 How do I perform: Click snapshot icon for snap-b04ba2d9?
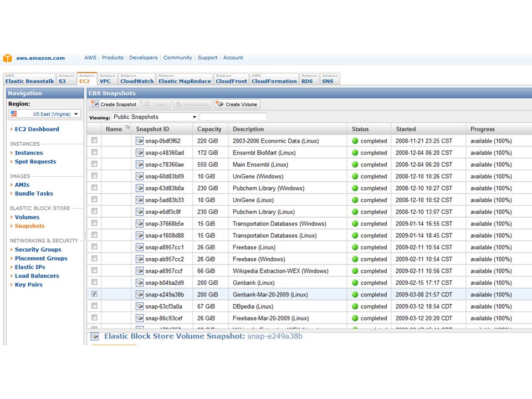(140, 283)
